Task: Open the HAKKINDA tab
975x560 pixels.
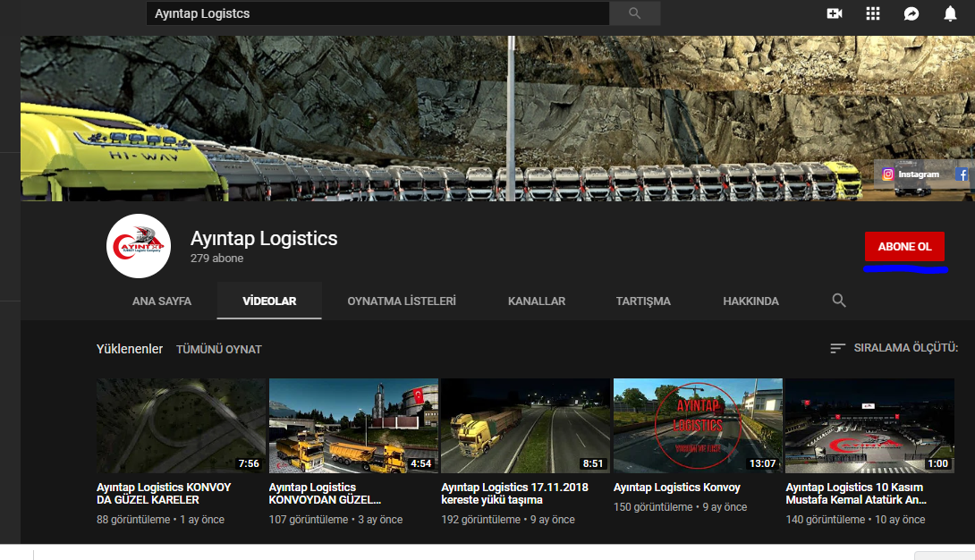Action: pos(750,301)
